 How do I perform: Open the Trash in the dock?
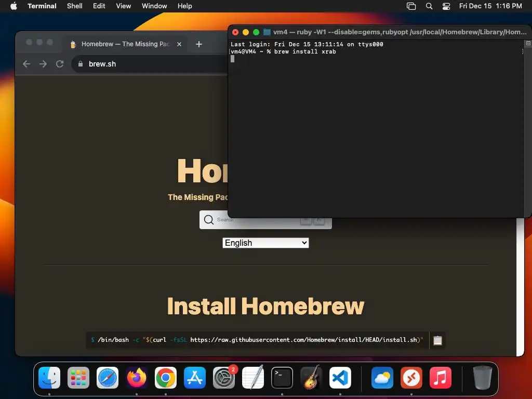click(x=483, y=378)
